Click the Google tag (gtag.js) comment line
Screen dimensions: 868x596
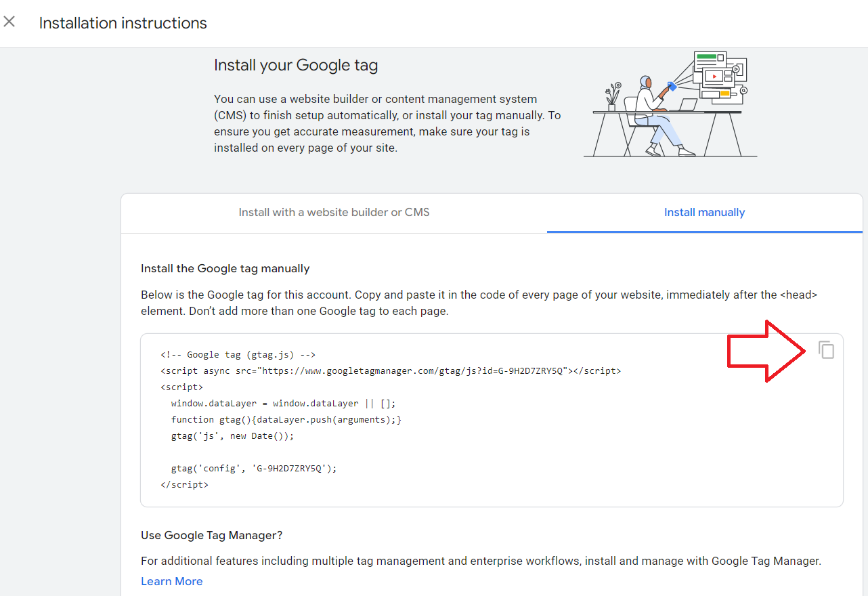pos(238,354)
